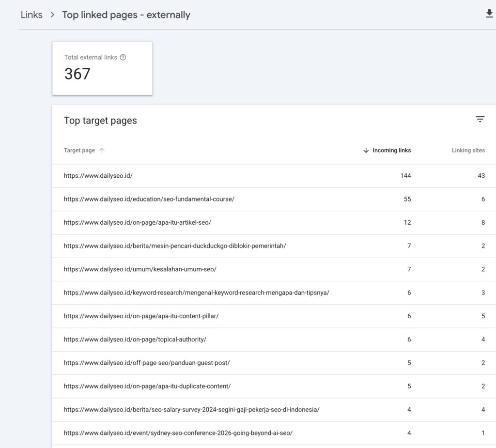Select the kesalahan-umum-seo row
The width and height of the screenshot is (496, 448).
coord(274,269)
